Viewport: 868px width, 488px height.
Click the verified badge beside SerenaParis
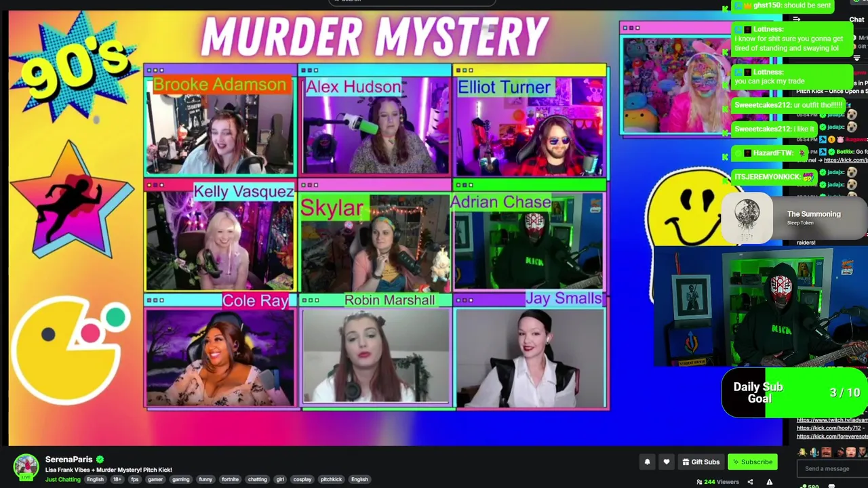pos(100,460)
